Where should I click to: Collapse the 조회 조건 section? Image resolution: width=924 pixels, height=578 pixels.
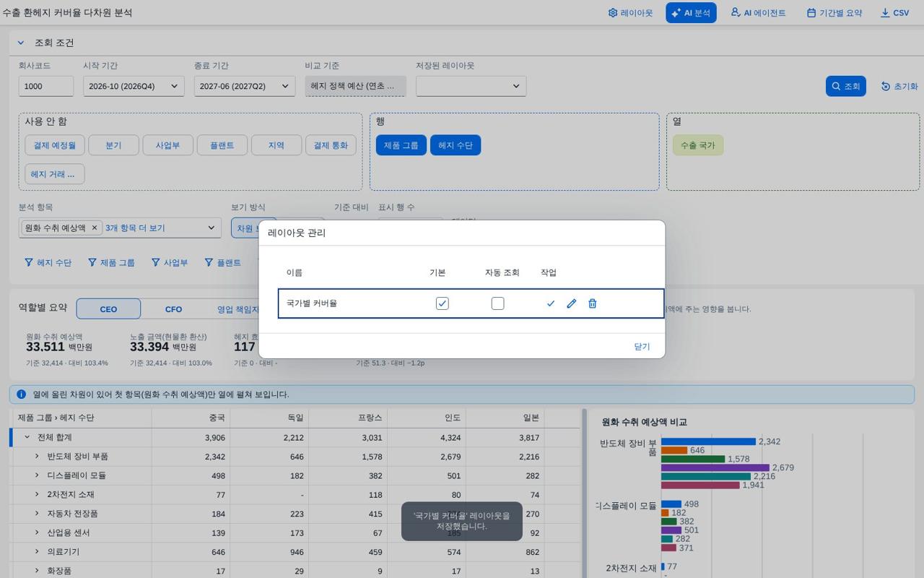point(21,43)
